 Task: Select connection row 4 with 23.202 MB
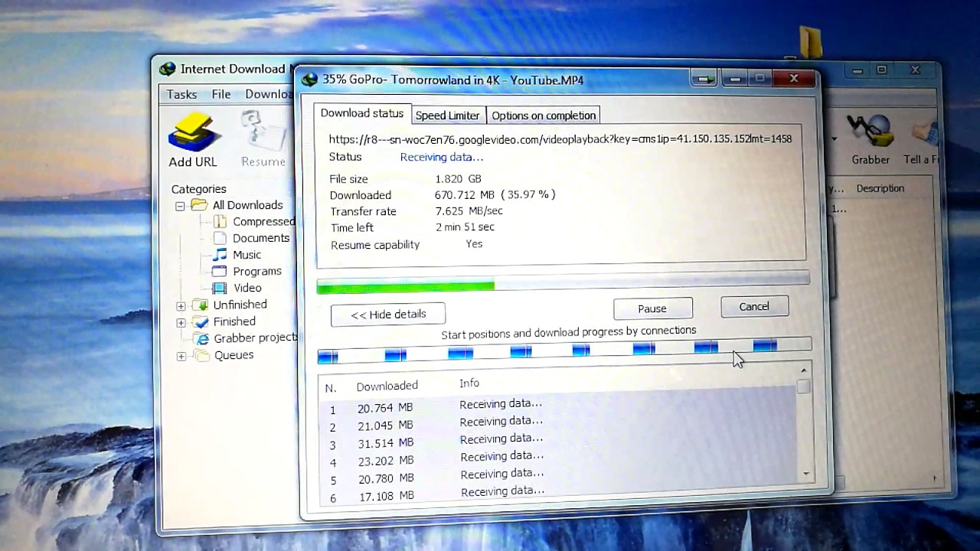(557, 458)
